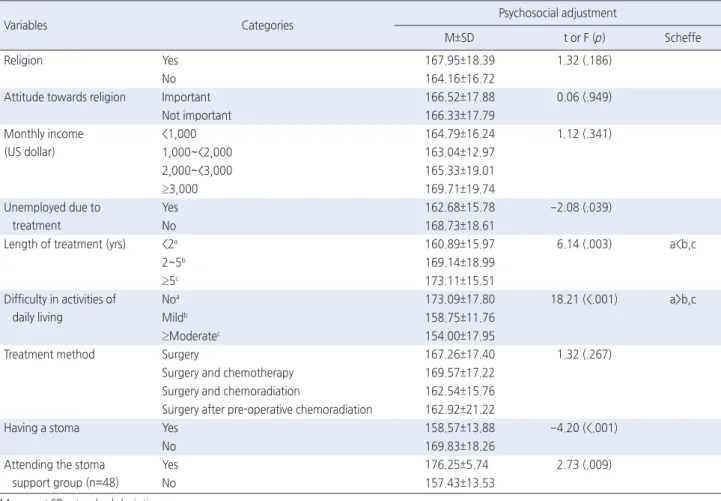Click the 'Treatment method' label

49,354
